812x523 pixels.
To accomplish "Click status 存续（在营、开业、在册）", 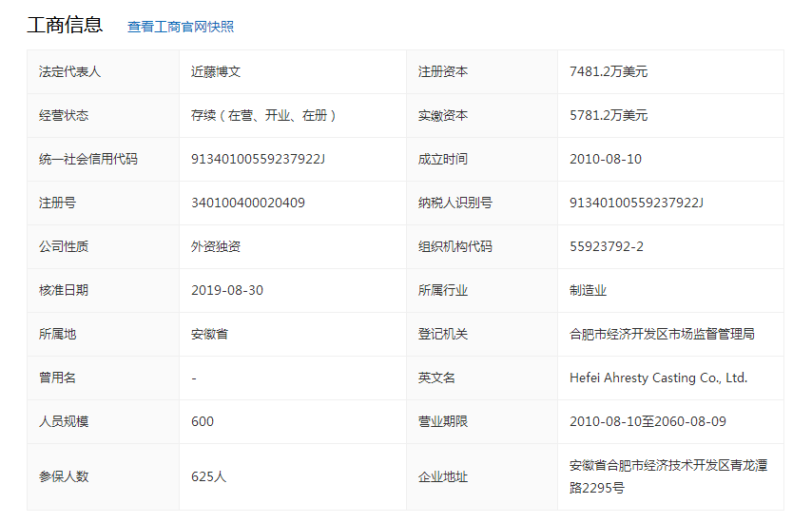I will (x=263, y=115).
